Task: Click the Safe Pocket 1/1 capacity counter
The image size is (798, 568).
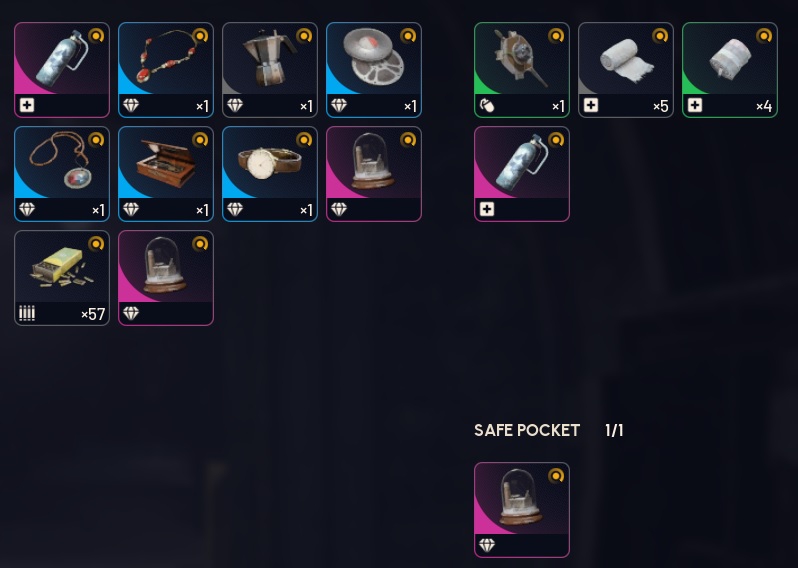Action: (614, 431)
